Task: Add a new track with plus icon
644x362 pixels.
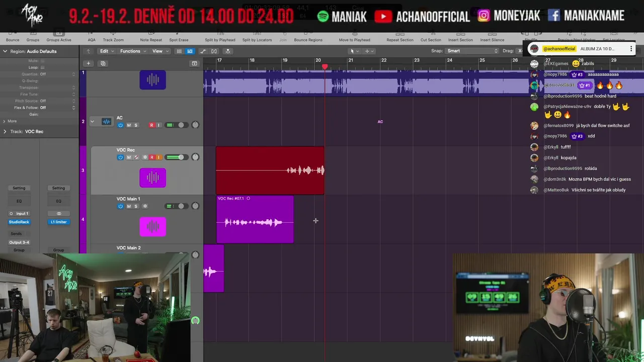Action: (x=88, y=63)
